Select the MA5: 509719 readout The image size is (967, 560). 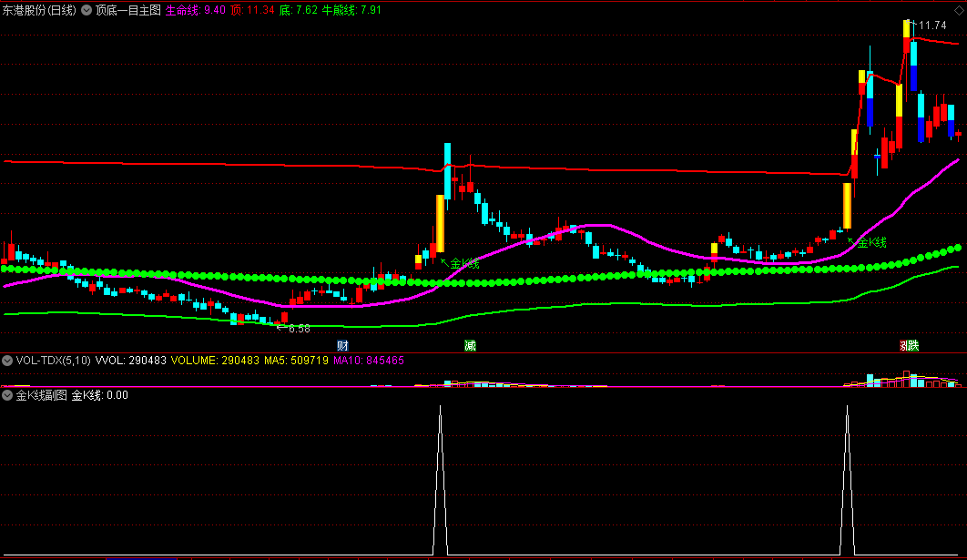pos(297,361)
